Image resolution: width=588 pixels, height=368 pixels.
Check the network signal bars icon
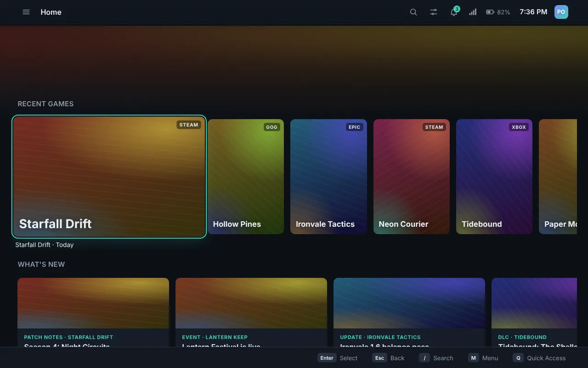(x=473, y=12)
